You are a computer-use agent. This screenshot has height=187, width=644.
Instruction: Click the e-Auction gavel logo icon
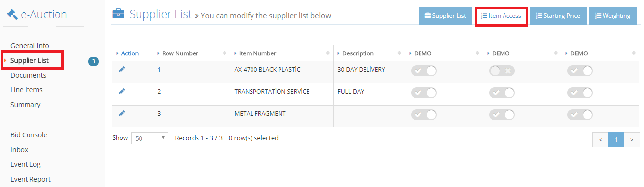[12, 15]
